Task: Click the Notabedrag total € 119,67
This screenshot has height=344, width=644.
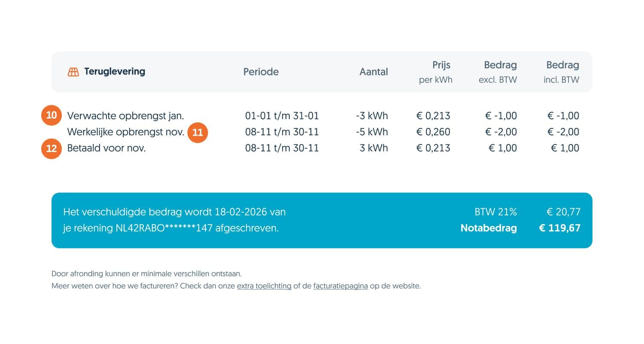Action: point(560,228)
